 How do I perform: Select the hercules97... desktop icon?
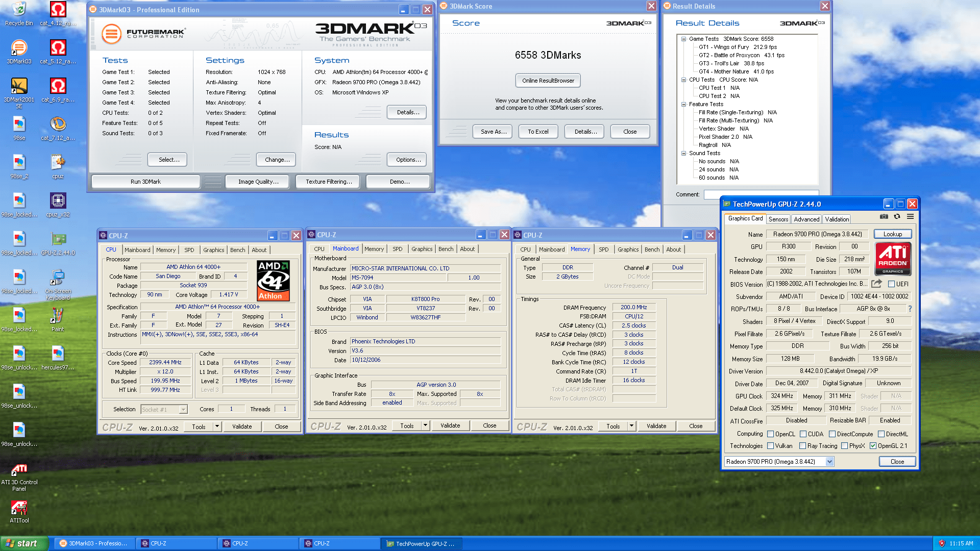coord(58,358)
